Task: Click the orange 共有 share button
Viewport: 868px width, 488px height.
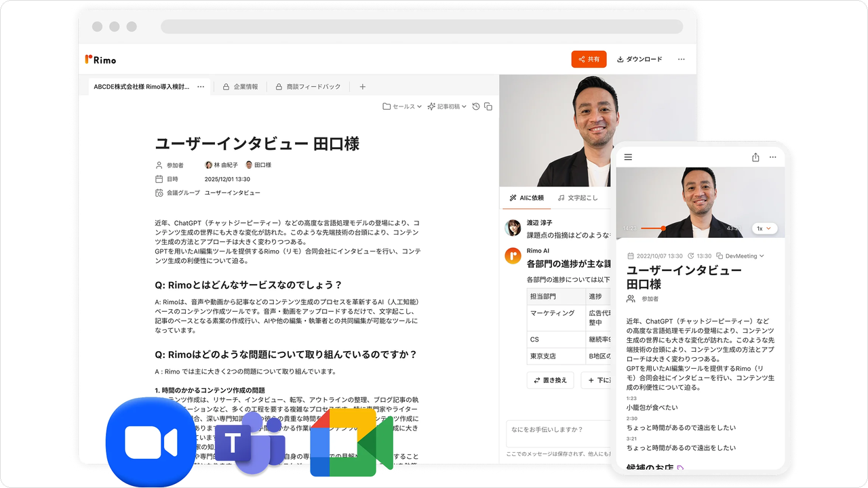Action: pyautogui.click(x=589, y=59)
